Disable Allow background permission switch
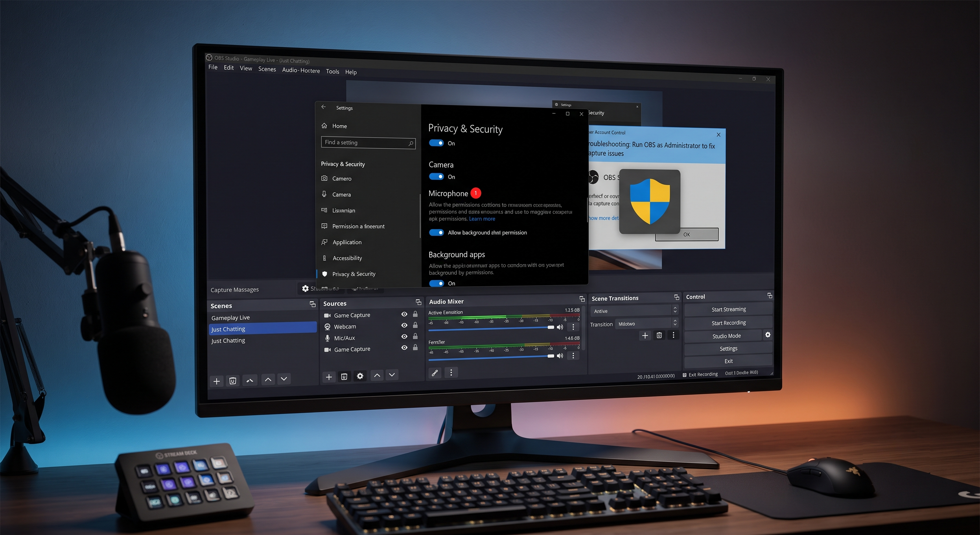 436,233
